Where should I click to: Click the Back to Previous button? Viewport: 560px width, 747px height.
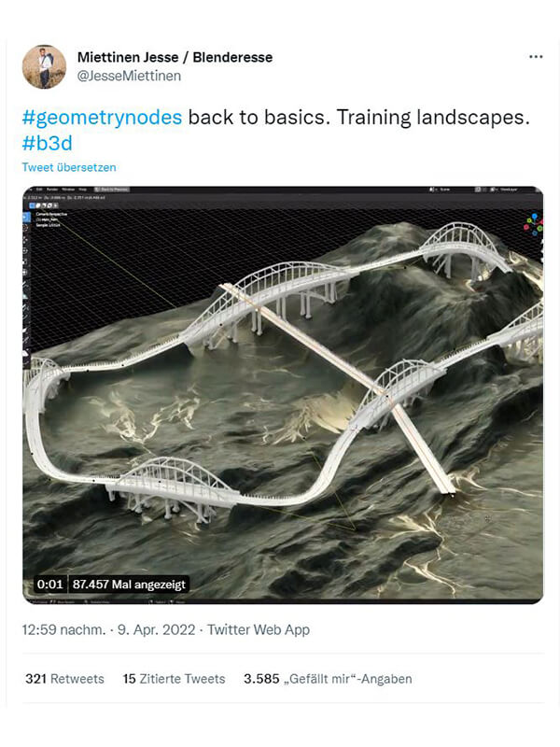coord(112,190)
